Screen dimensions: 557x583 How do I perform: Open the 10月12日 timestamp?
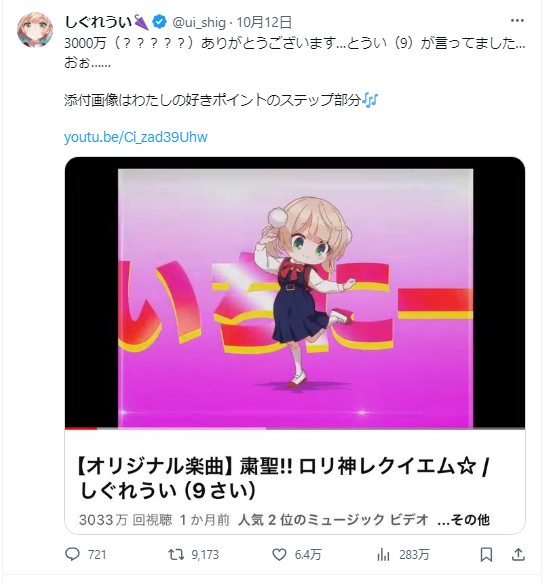pyautogui.click(x=264, y=22)
